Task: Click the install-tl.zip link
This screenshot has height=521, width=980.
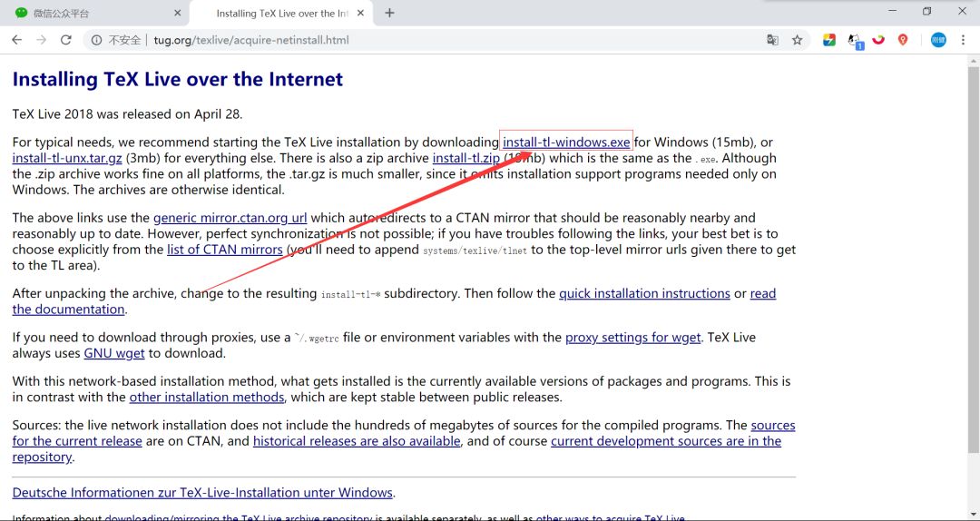Action: tap(465, 158)
